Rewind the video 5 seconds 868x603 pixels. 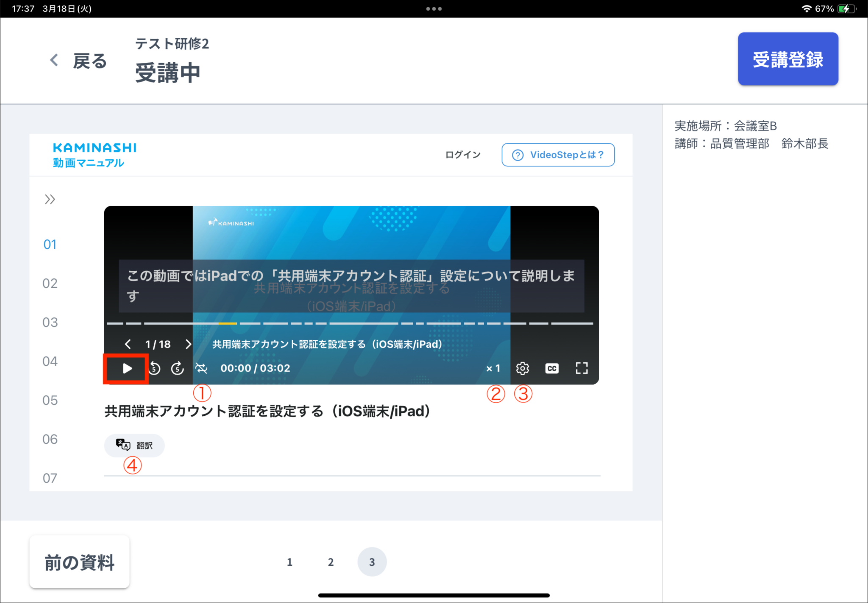click(x=154, y=368)
